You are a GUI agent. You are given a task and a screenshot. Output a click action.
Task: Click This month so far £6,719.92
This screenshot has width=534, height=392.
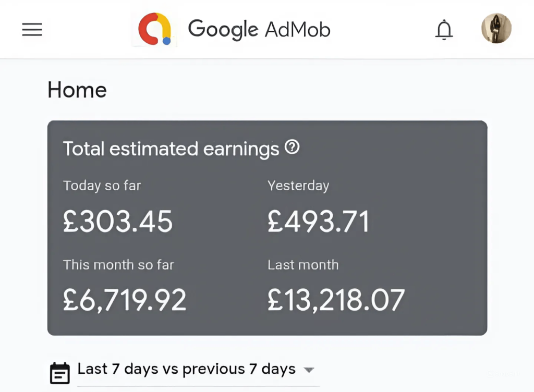pyautogui.click(x=125, y=300)
